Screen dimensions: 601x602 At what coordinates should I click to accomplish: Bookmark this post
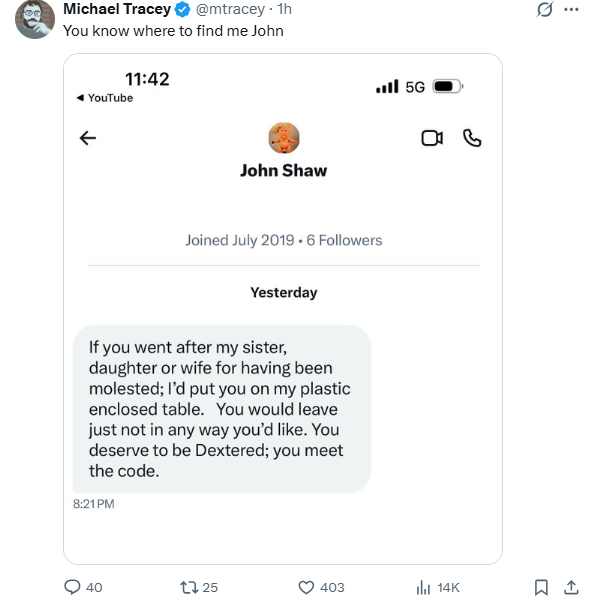point(541,587)
